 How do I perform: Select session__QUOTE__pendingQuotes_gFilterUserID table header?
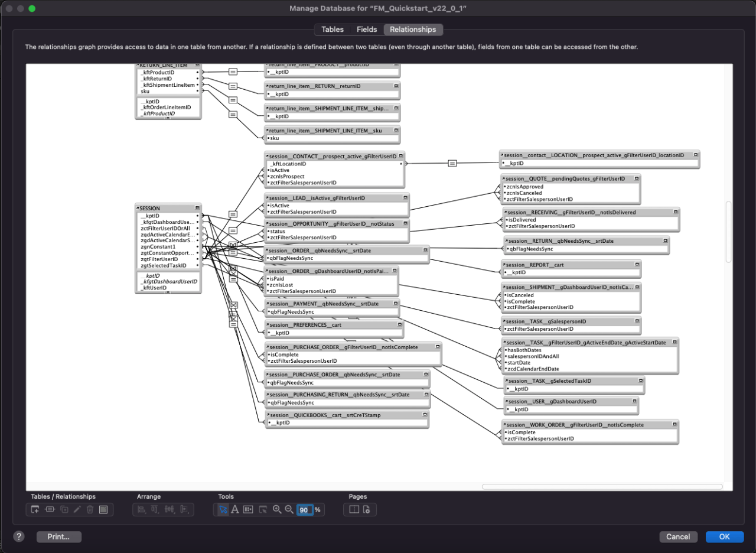571,178
